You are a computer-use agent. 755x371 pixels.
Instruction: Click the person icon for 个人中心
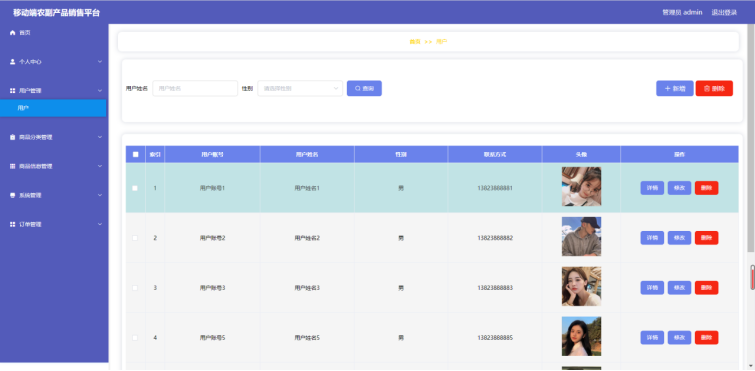click(x=13, y=62)
